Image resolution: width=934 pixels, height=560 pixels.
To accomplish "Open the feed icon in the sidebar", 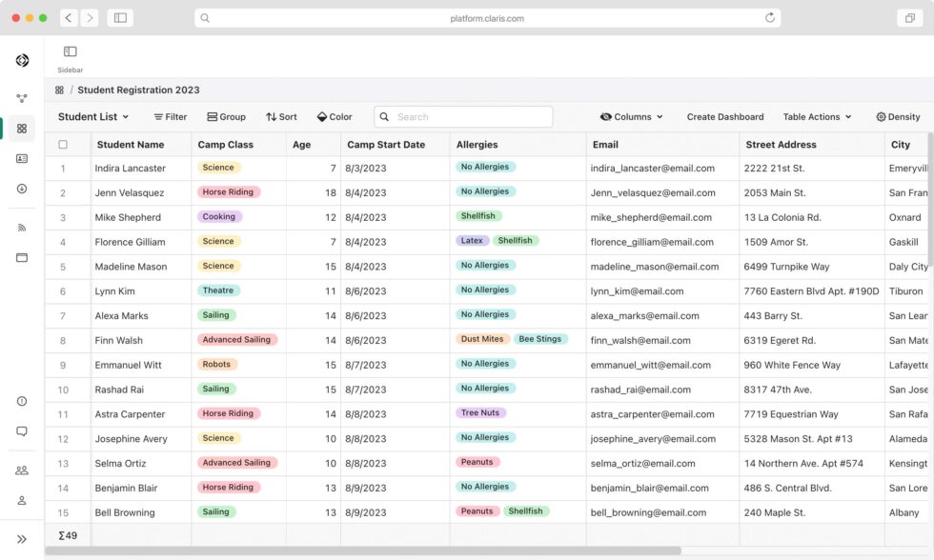I will [x=21, y=227].
